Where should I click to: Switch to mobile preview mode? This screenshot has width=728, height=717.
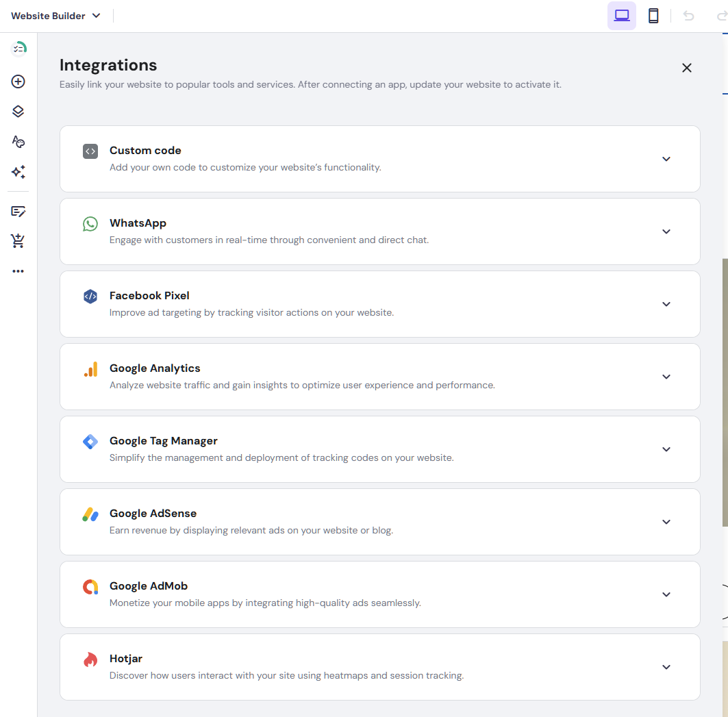click(x=653, y=16)
